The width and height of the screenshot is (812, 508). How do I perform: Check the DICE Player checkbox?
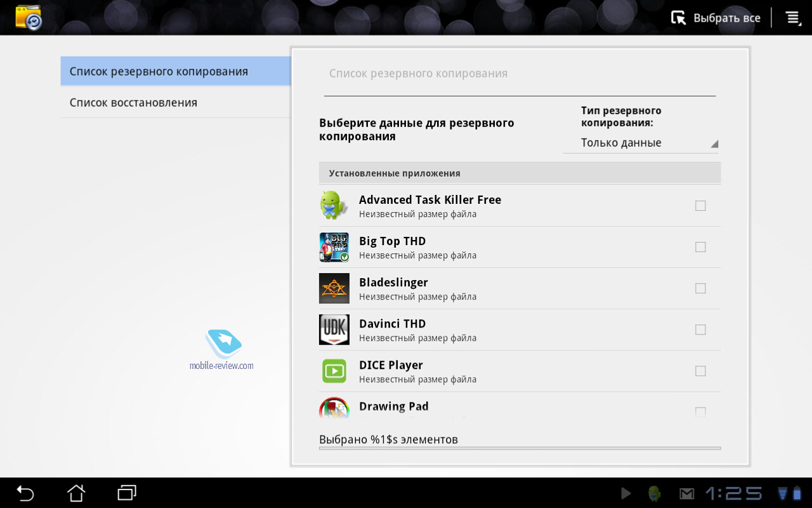pos(700,371)
